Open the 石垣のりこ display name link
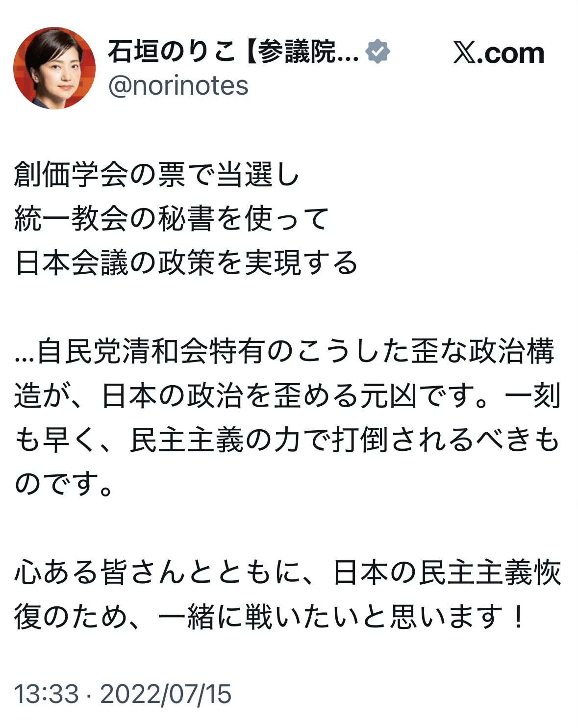Viewport: 578px width, 728px height. (172, 52)
